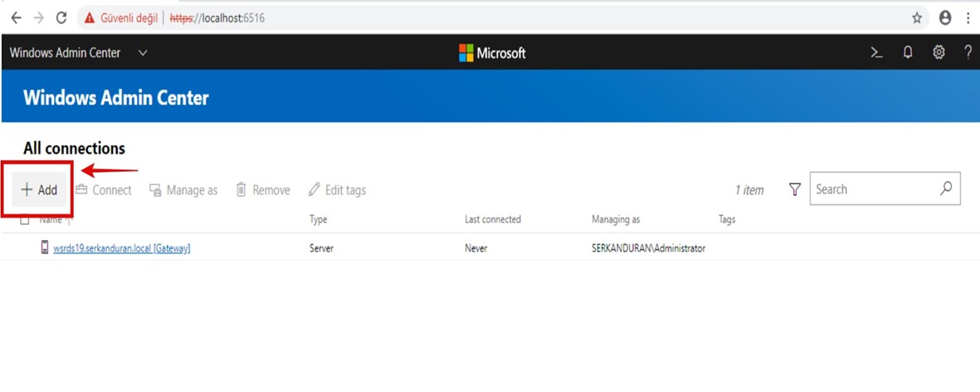Click the Edit tags button
The height and width of the screenshot is (392, 980).
tap(337, 190)
